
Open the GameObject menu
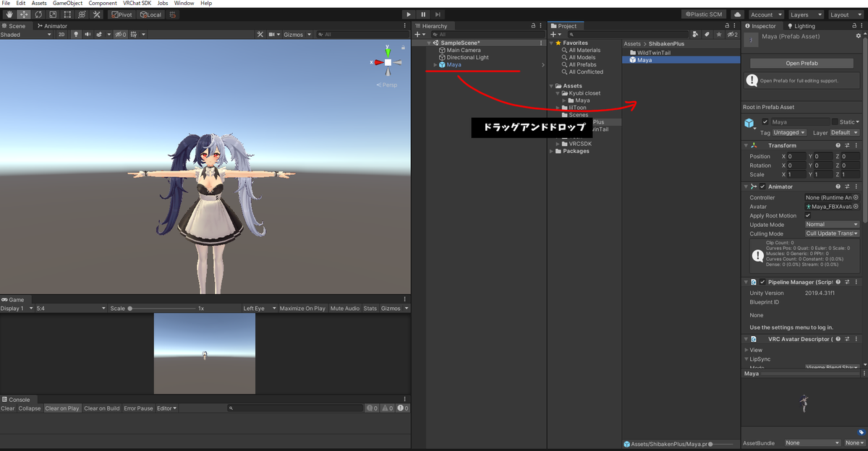[x=67, y=4]
